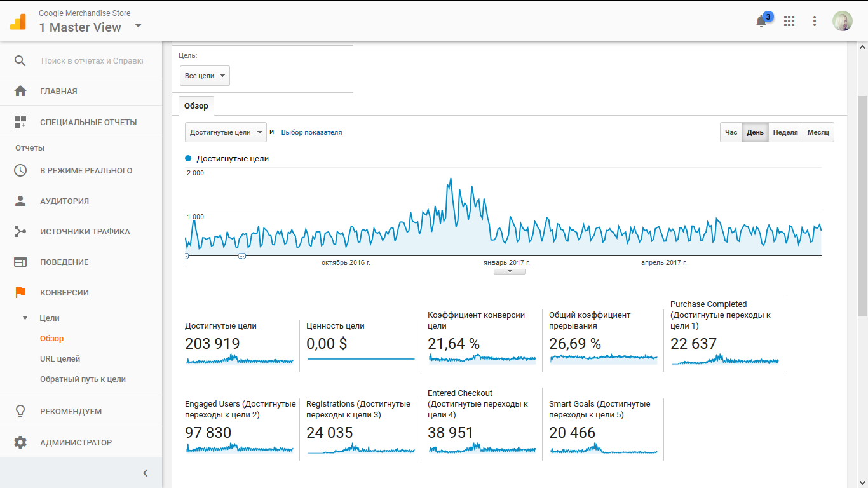
Task: Open Источники трафика section
Action: tap(86, 231)
